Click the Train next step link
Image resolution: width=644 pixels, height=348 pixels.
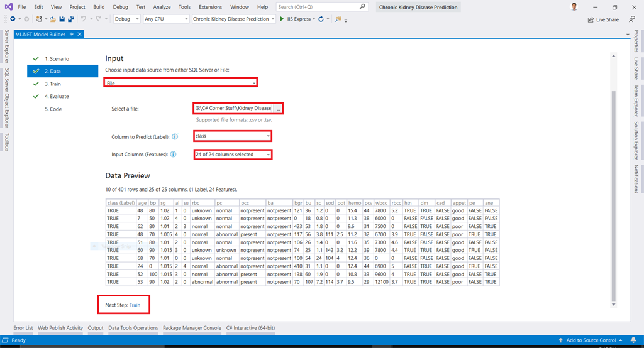coord(135,305)
